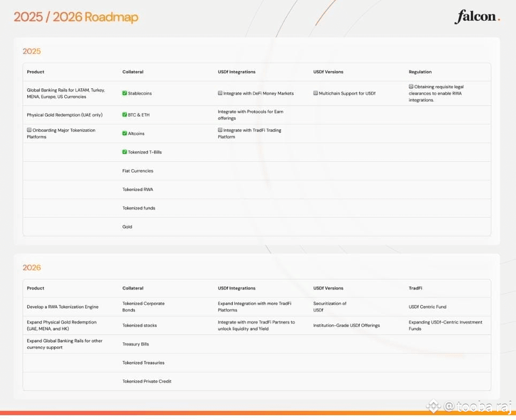Click the orange '2026' section heading

(32, 268)
